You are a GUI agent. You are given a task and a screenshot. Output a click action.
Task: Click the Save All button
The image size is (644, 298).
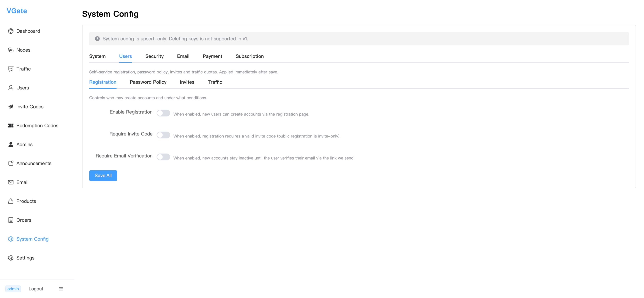tap(103, 176)
